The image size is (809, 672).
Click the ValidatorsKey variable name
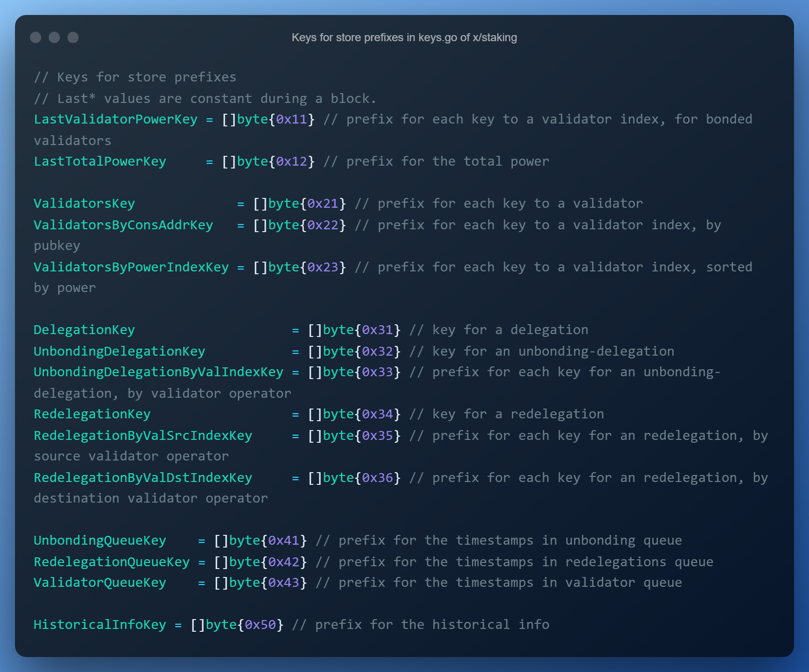tap(84, 204)
